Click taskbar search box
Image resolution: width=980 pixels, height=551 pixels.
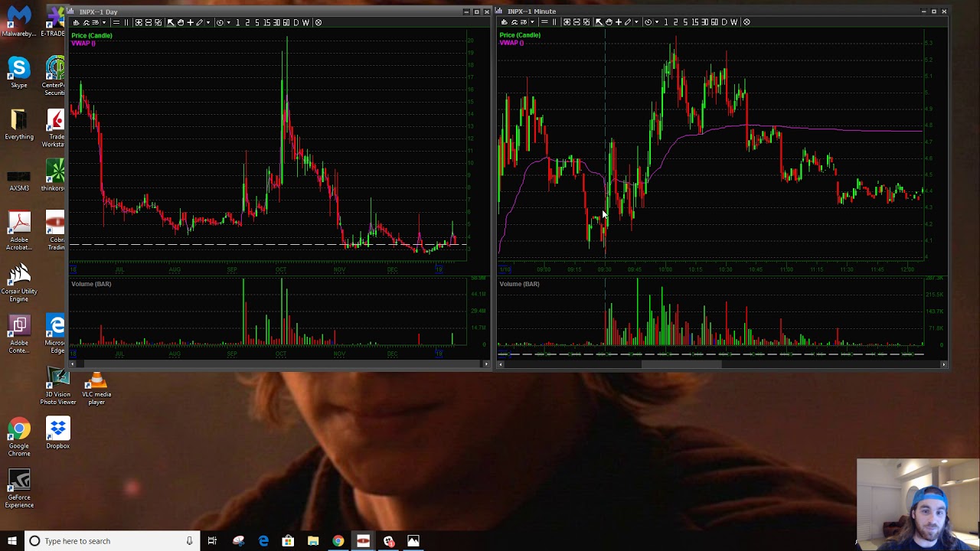112,541
